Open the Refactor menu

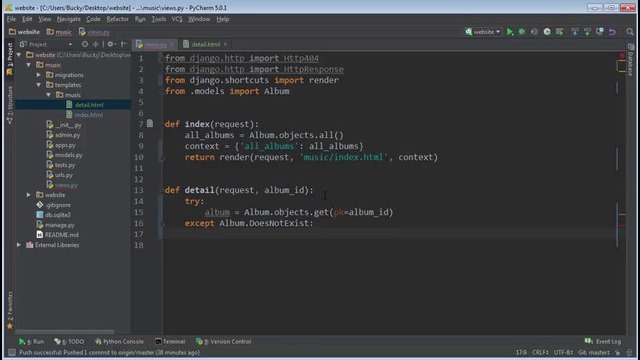118,19
